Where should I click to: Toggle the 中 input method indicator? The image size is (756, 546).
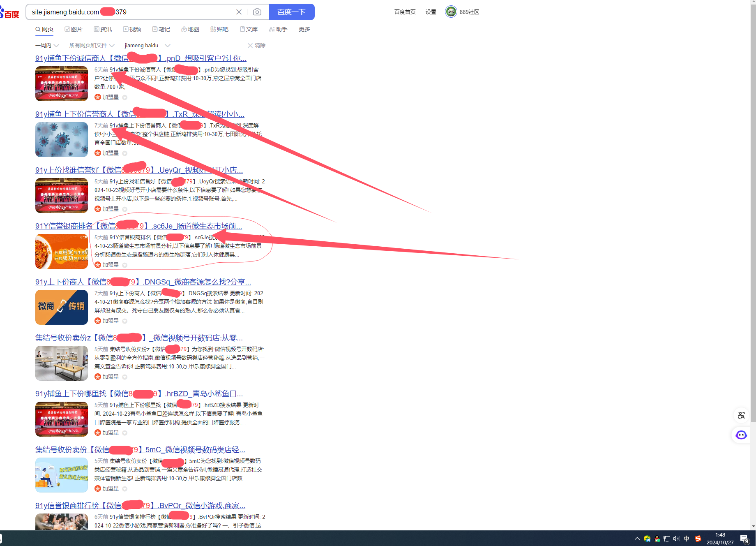tap(687, 539)
